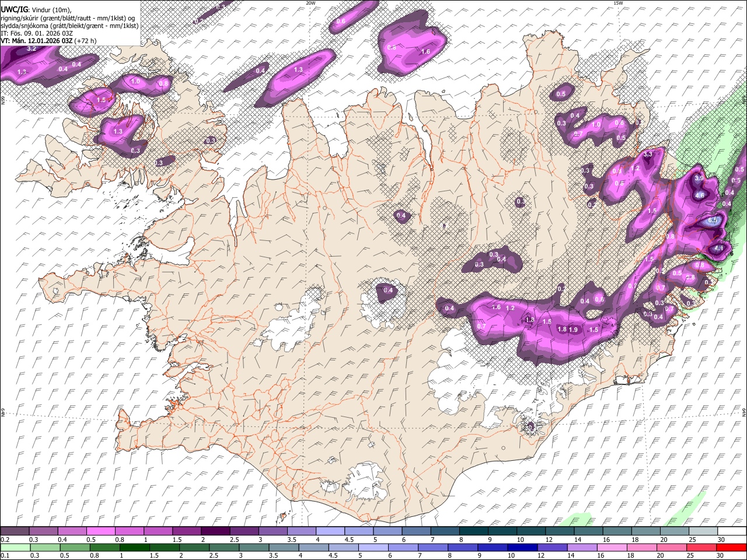Select the lilac 14 swatch in lower legend row
The height and width of the screenshot is (560, 747).
[582, 547]
